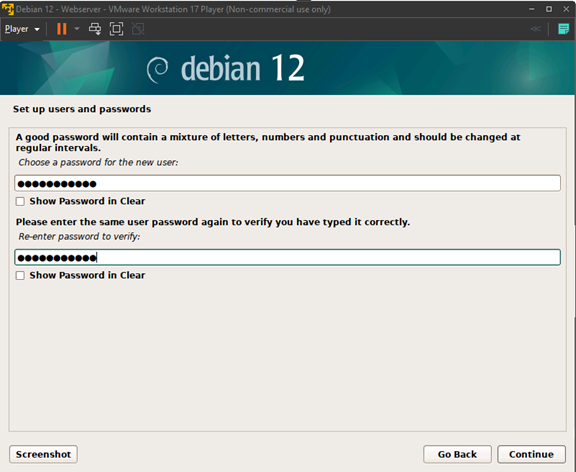
Task: Open the Player menu
Action: tap(22, 29)
